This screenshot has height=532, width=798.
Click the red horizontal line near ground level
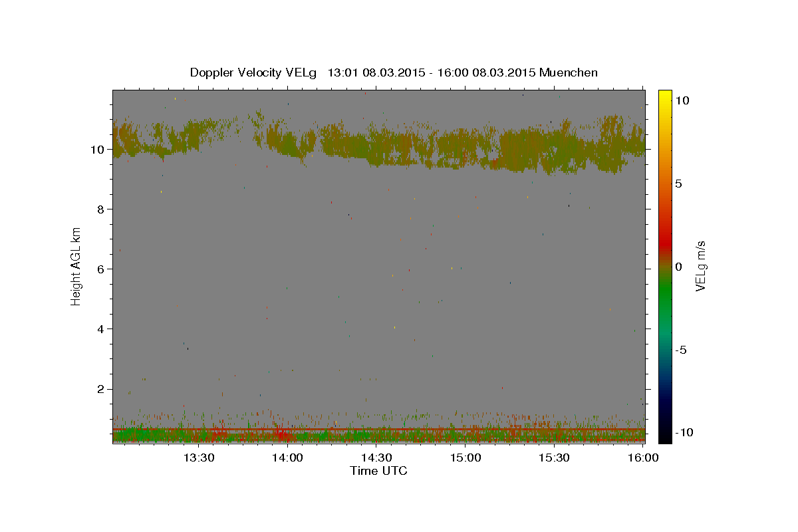[x=378, y=430]
